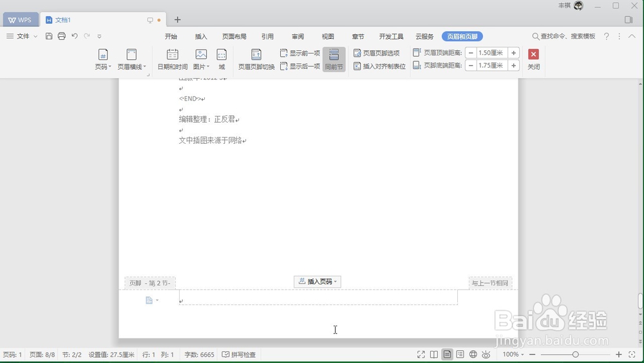Expand the Header Line (页眉横线) dropdown arrow

(x=144, y=66)
